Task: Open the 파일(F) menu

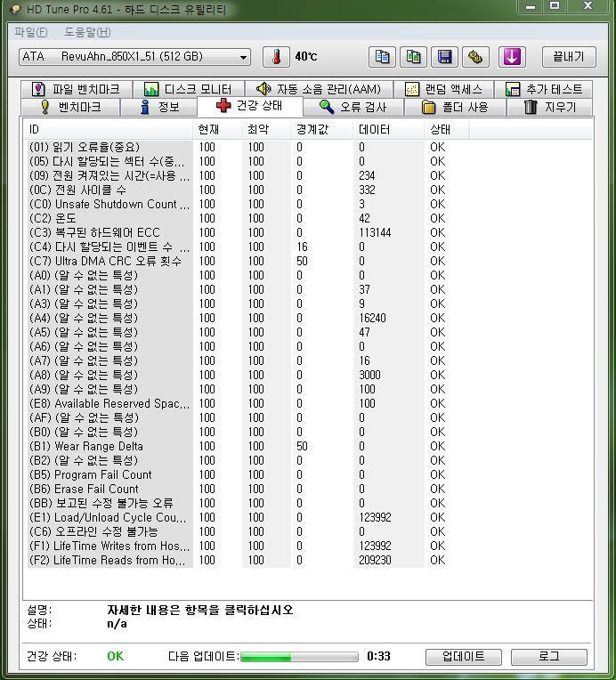Action: (31, 32)
